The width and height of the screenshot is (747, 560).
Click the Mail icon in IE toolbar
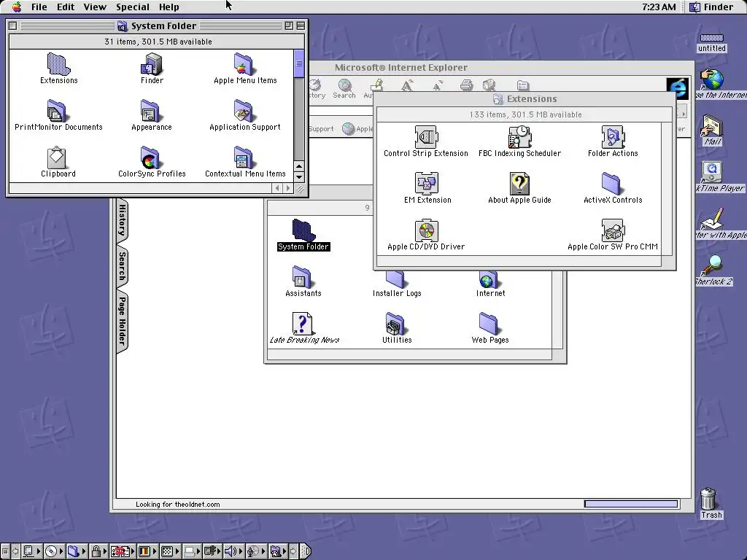tap(489, 86)
